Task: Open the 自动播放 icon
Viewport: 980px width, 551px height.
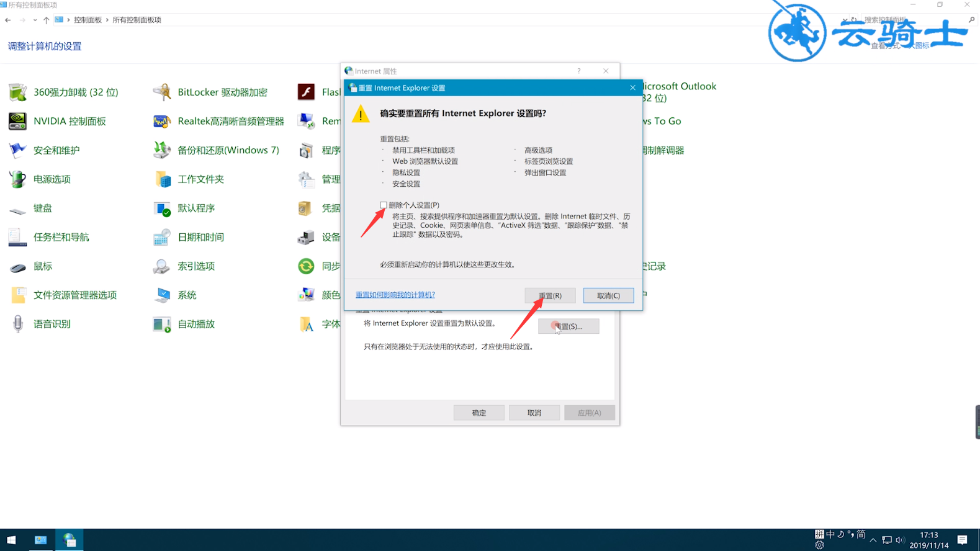Action: pos(162,324)
